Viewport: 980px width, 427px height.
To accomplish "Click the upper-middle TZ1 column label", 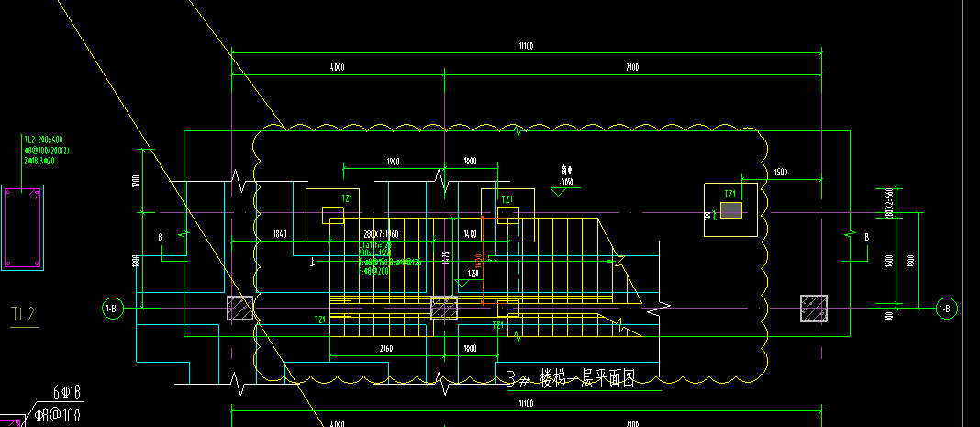I will click(x=507, y=199).
